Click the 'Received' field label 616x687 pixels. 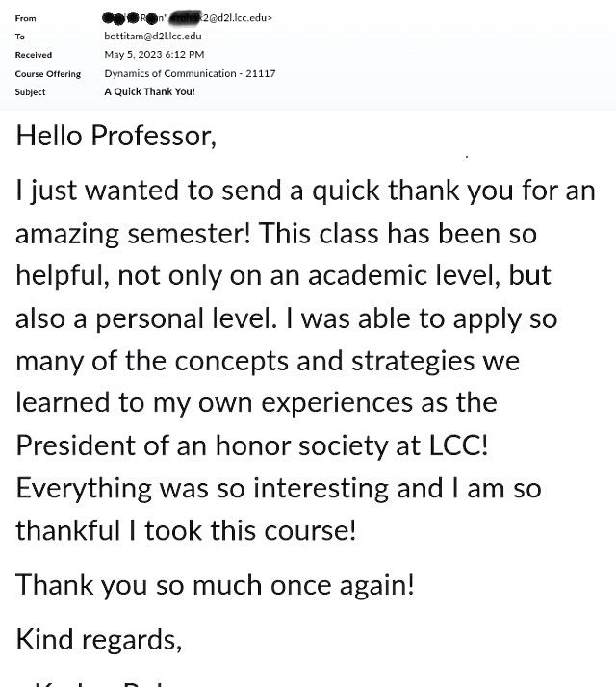[34, 55]
